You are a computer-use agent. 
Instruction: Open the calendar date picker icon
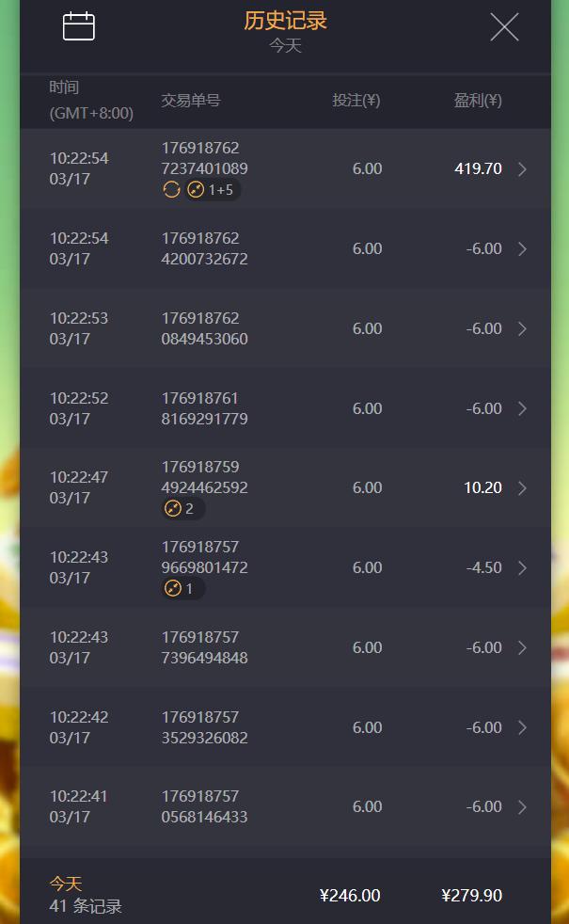tap(79, 26)
